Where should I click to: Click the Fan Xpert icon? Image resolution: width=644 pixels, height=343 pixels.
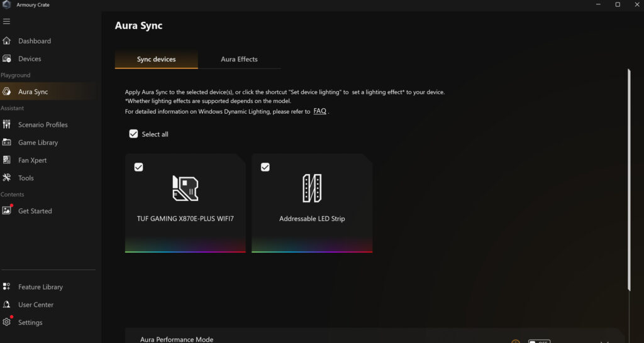[x=6, y=160]
